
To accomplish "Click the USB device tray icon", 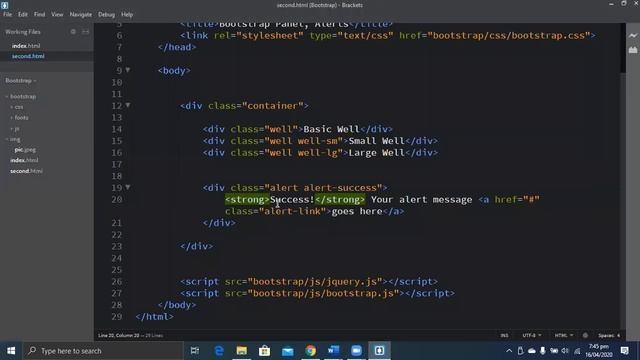I will [520, 351].
